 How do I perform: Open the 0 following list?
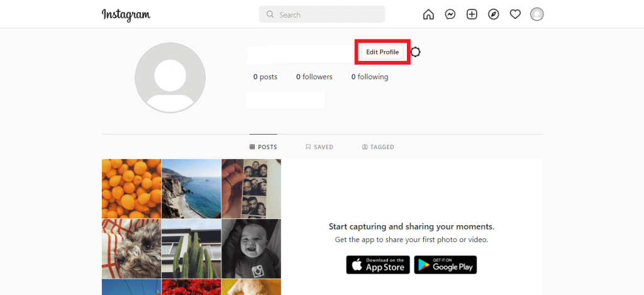[370, 77]
